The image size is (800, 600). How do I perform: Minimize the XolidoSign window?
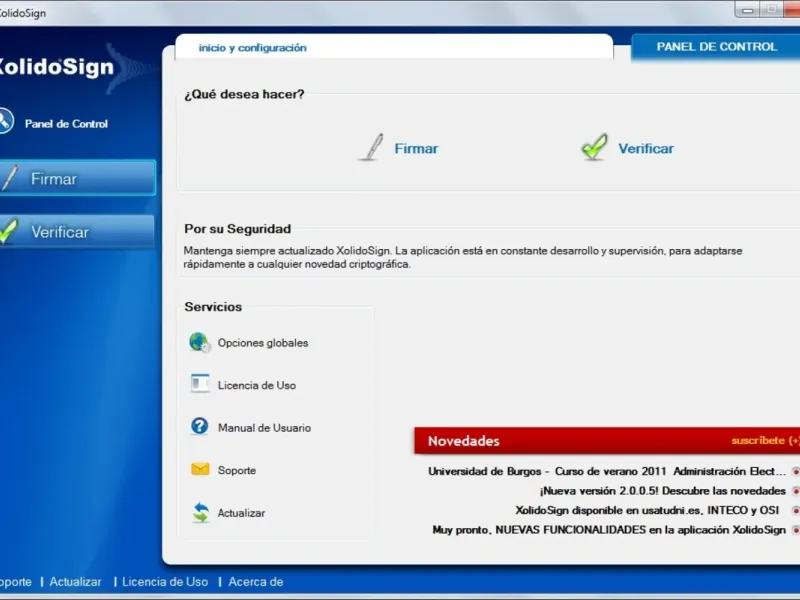[x=747, y=10]
